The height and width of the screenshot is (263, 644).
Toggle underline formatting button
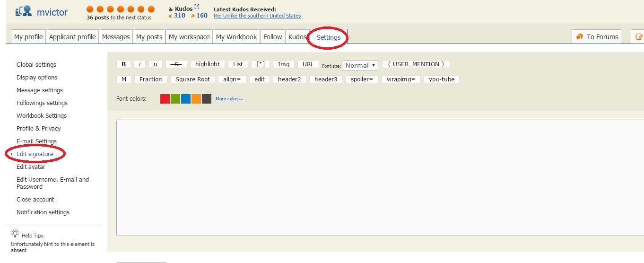[x=155, y=64]
